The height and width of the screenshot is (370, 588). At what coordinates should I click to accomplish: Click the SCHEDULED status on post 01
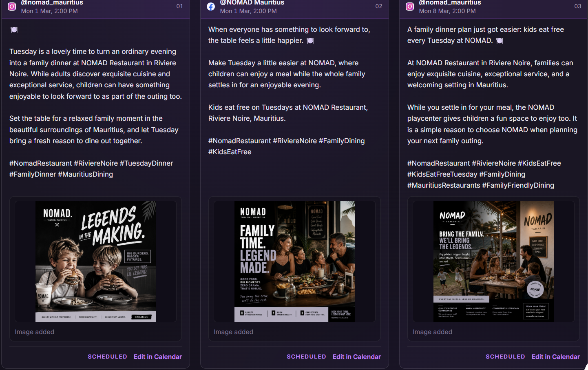click(x=108, y=357)
